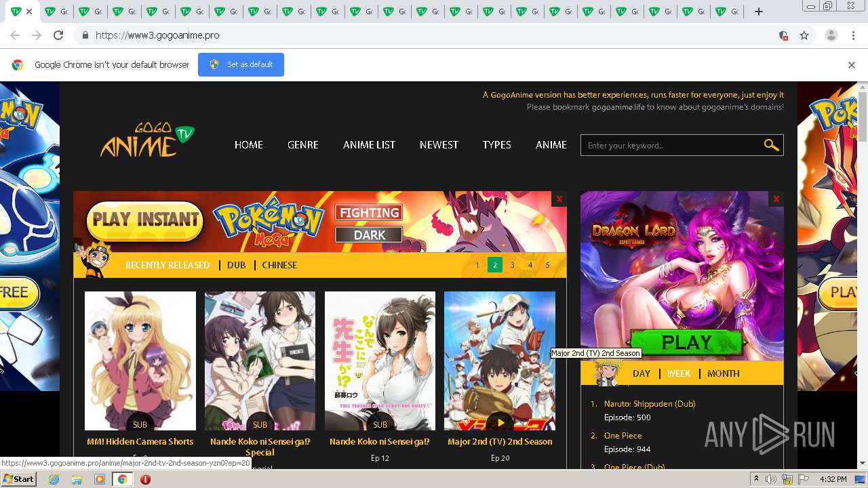This screenshot has height=488, width=868.
Task: Click the Chrome taskbar icon
Action: (x=122, y=479)
